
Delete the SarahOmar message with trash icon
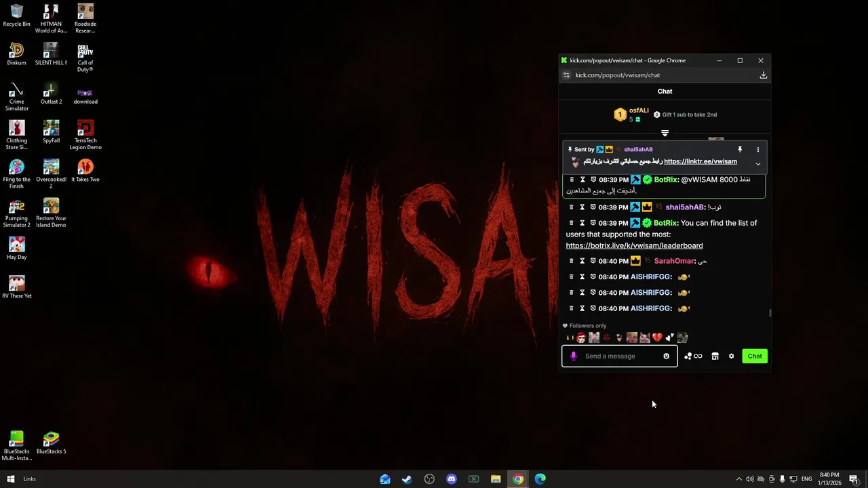[x=571, y=261]
